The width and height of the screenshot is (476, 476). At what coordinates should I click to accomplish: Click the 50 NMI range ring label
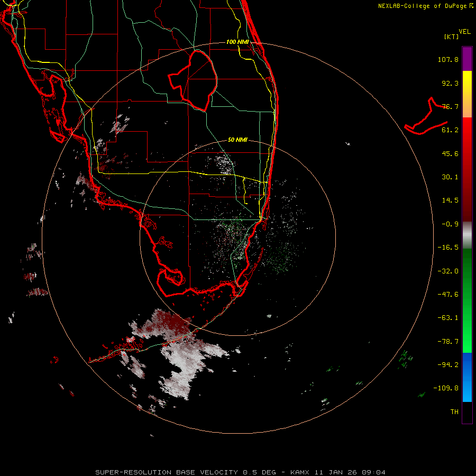[x=237, y=140]
